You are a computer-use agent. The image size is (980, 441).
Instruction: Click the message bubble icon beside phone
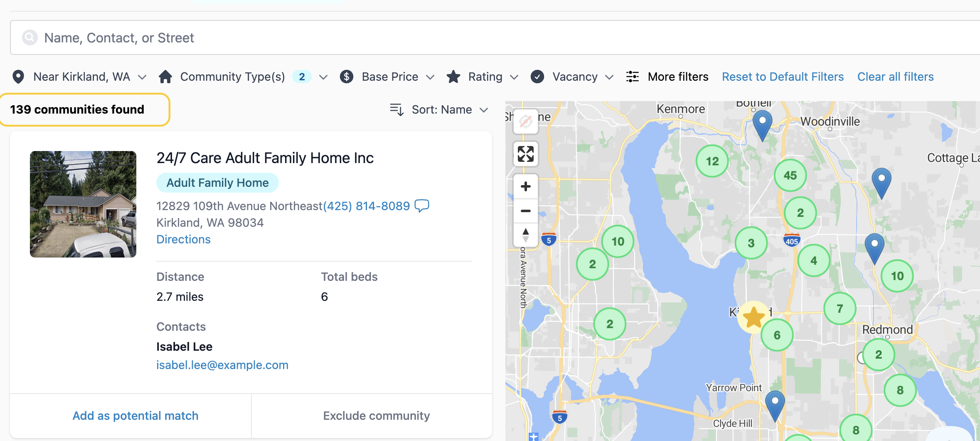coord(422,206)
